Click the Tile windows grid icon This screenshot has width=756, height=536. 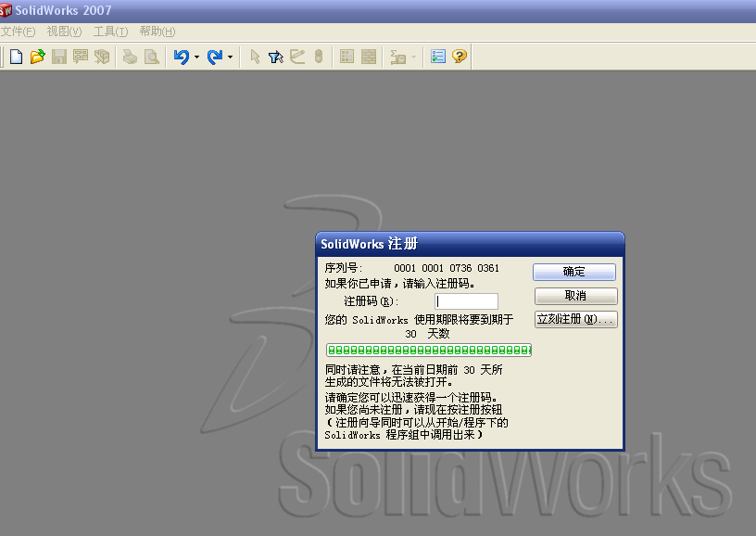click(x=347, y=57)
